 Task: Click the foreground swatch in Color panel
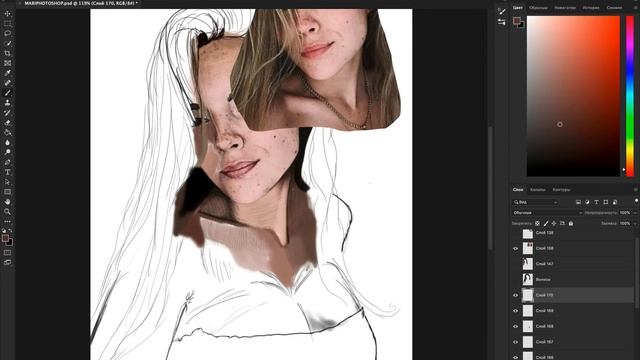[517, 20]
